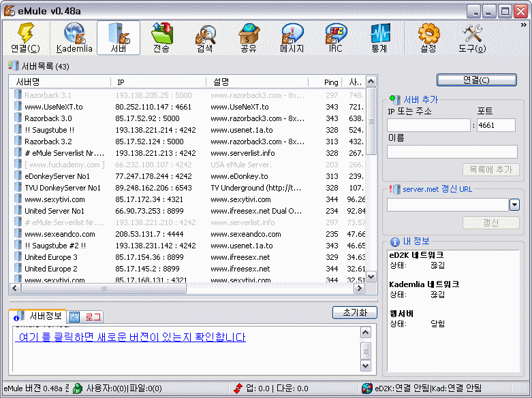
Task: Sort by the truncated 사.. column header
Action: (354, 82)
